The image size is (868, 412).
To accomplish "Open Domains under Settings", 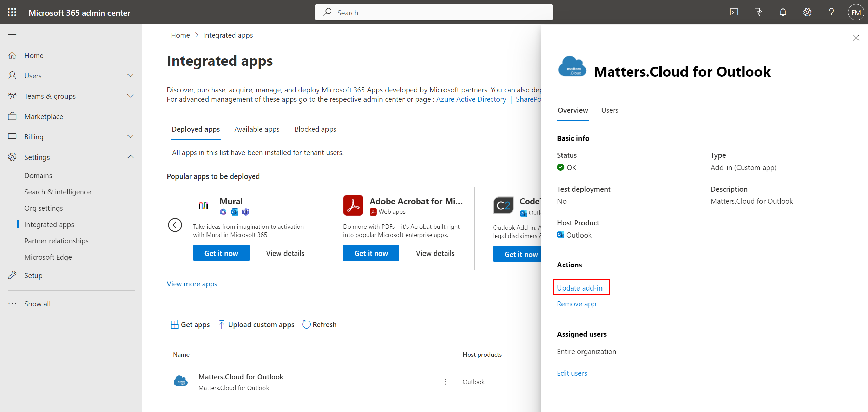I will coord(38,175).
